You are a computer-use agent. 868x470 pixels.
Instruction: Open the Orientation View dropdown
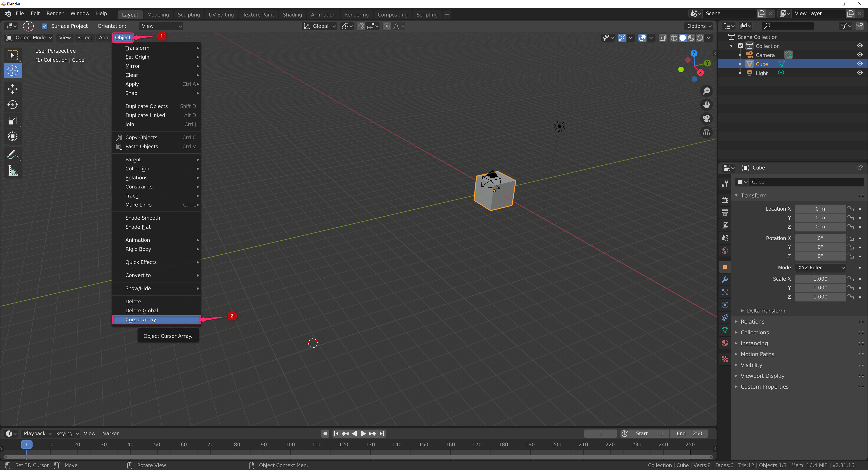161,26
